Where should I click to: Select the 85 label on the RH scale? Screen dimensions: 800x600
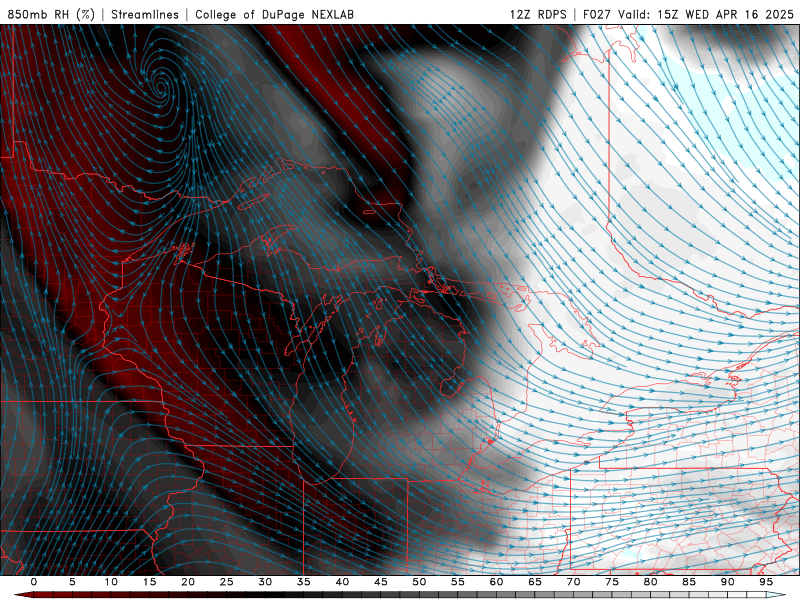689,582
